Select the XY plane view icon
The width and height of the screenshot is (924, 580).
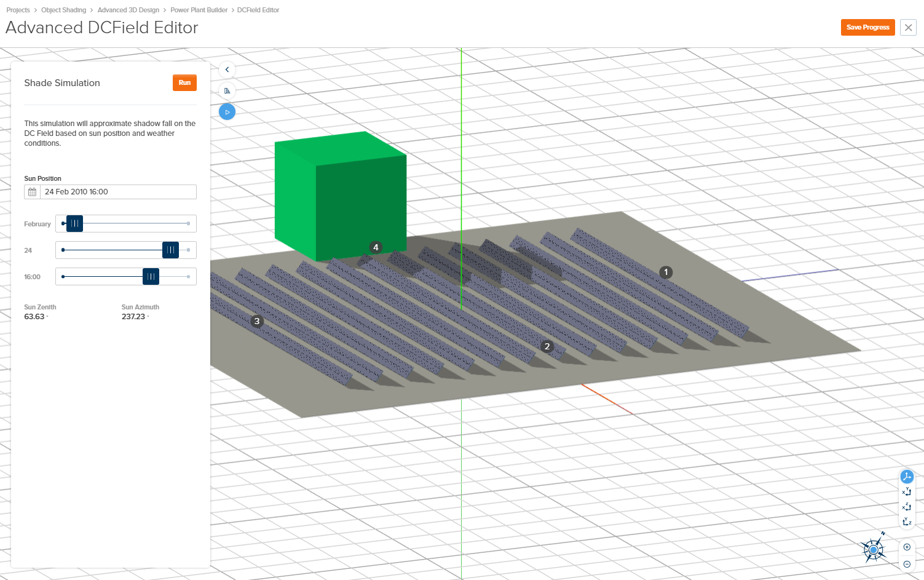[x=907, y=491]
